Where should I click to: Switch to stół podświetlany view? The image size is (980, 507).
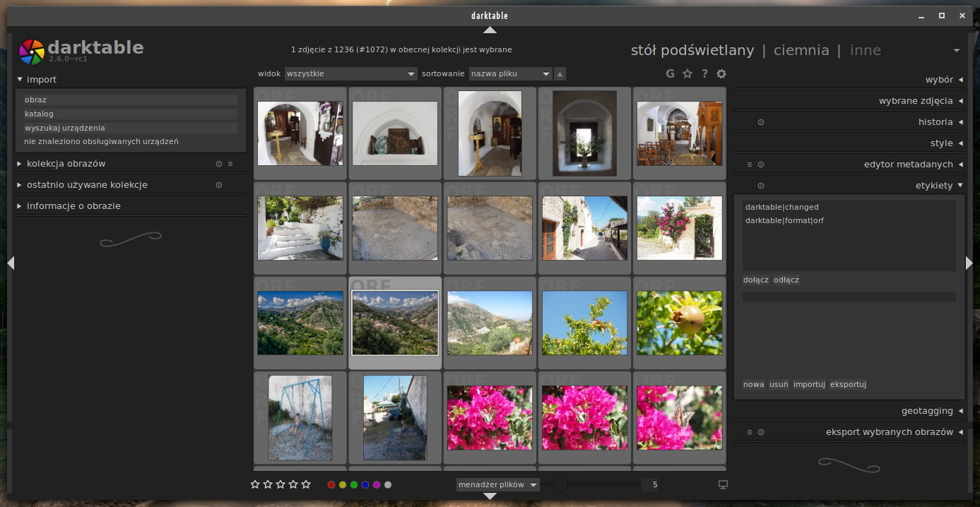(692, 50)
